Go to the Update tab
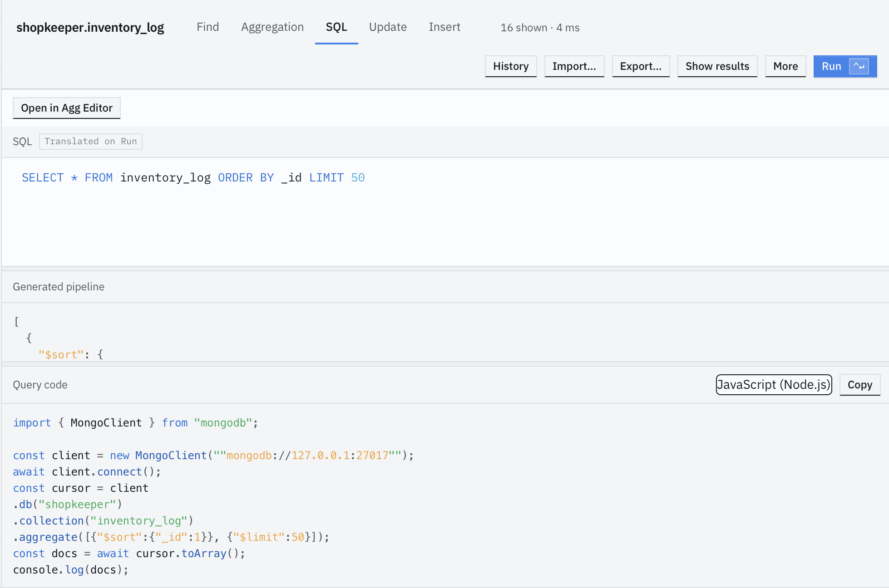Screen dimensions: 889x588 pyautogui.click(x=388, y=27)
